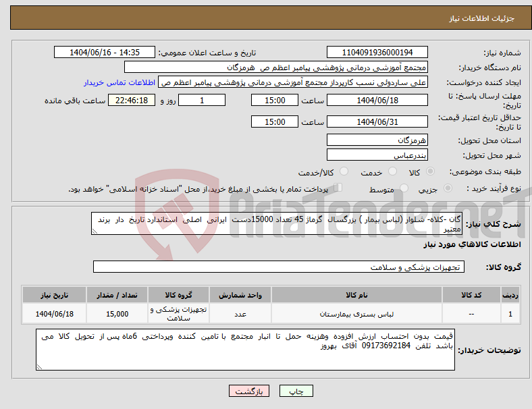Click the remaining time field 22:46:18
The height and width of the screenshot is (409, 532).
[132, 100]
